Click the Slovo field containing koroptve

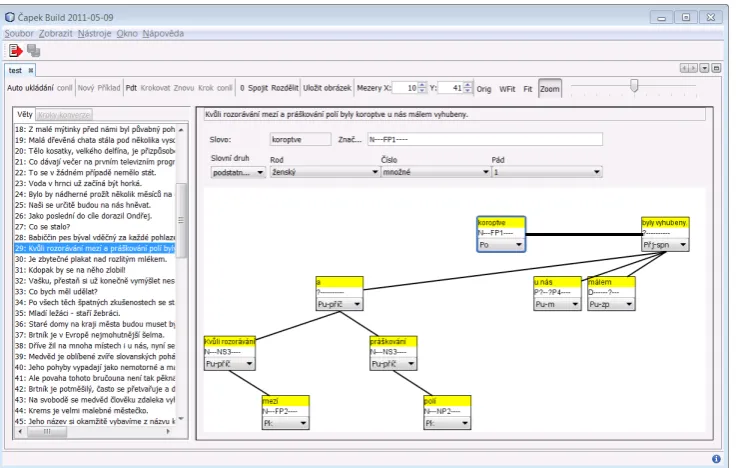tap(301, 140)
